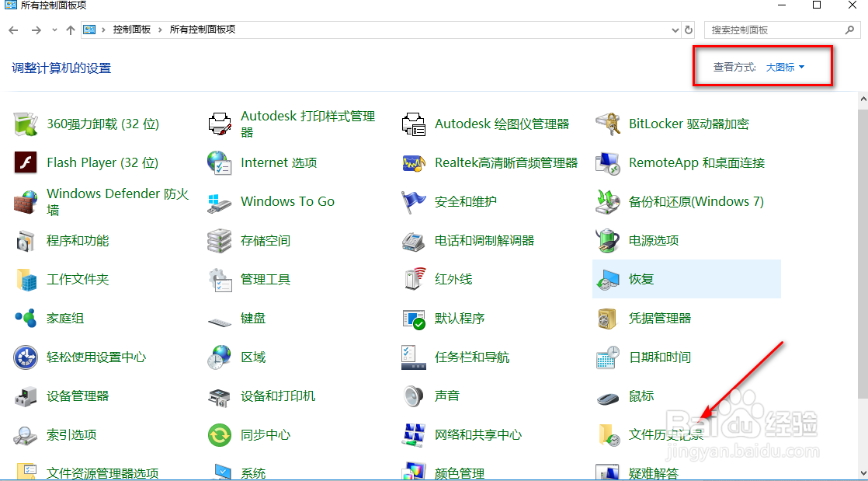
Task: Open the Autodesk 打印样式管理器 printer icon
Action: tap(220, 124)
